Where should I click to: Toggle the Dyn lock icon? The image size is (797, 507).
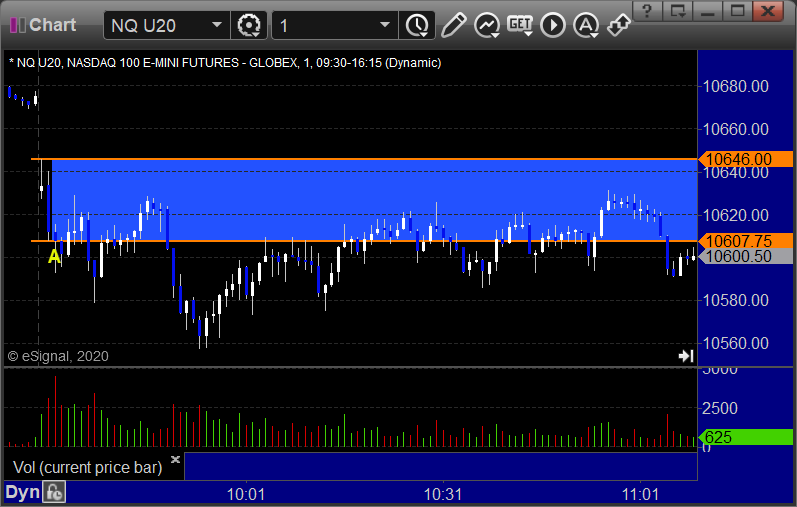pos(54,492)
